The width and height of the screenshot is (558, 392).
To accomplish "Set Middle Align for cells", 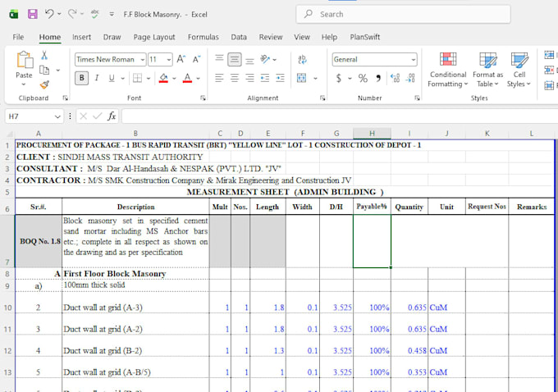I will 235,59.
